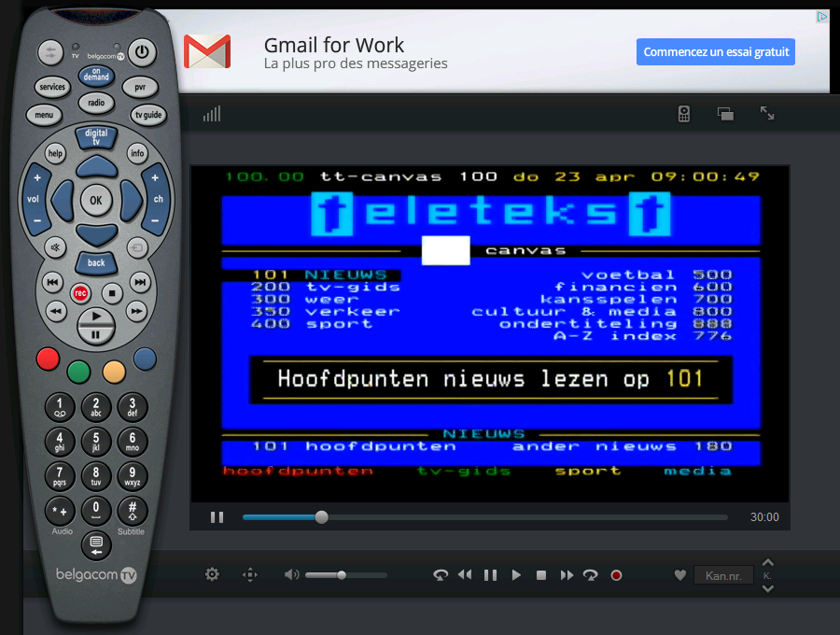
Task: Click the Kan.nr. channel number field
Action: click(723, 575)
